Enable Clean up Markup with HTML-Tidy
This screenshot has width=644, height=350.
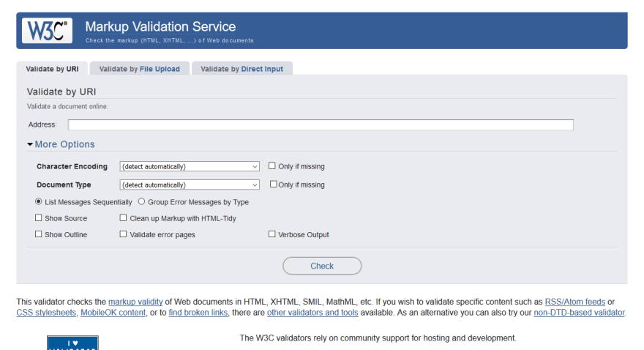click(x=123, y=218)
